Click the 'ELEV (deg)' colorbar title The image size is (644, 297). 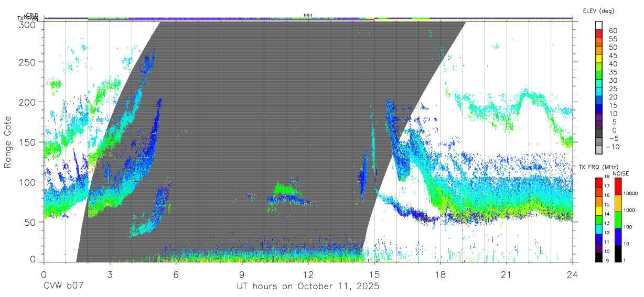click(599, 10)
